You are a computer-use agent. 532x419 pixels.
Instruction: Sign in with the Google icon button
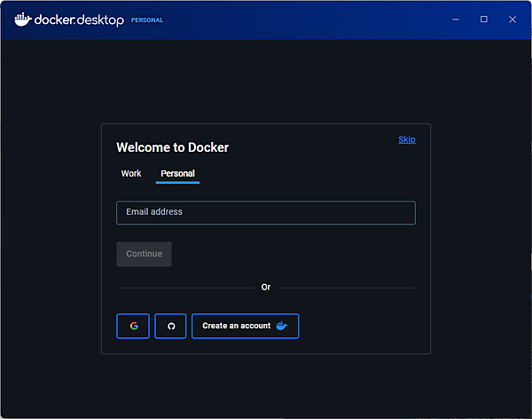pyautogui.click(x=133, y=326)
